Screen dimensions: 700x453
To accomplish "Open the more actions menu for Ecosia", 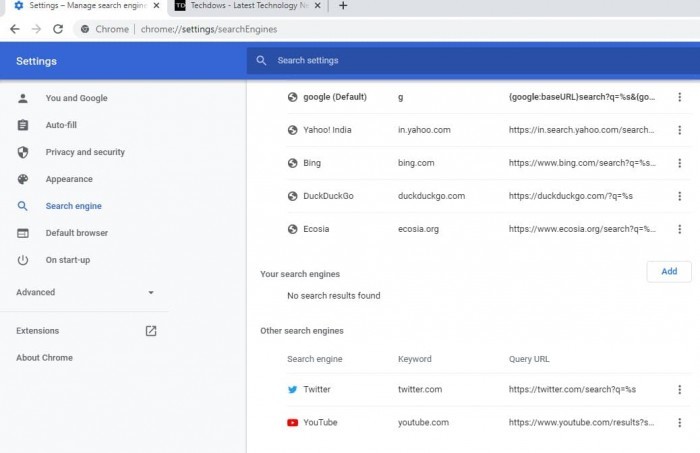I will pos(679,229).
